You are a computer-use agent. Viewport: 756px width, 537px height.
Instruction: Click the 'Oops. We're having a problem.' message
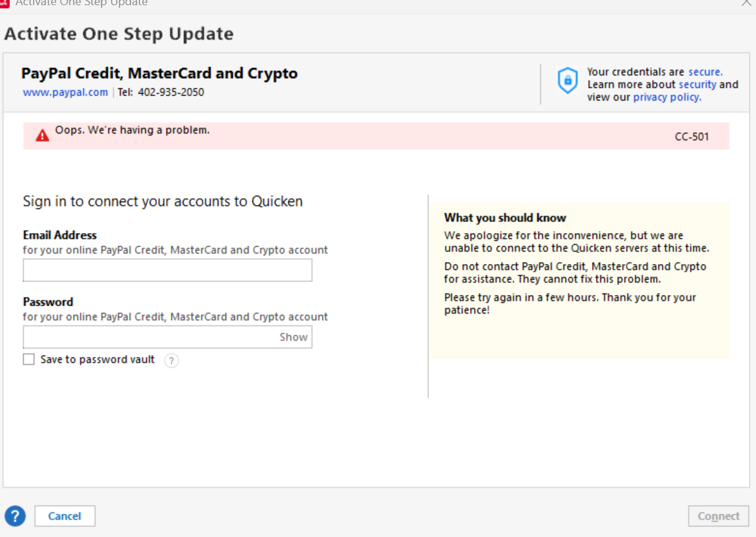132,130
